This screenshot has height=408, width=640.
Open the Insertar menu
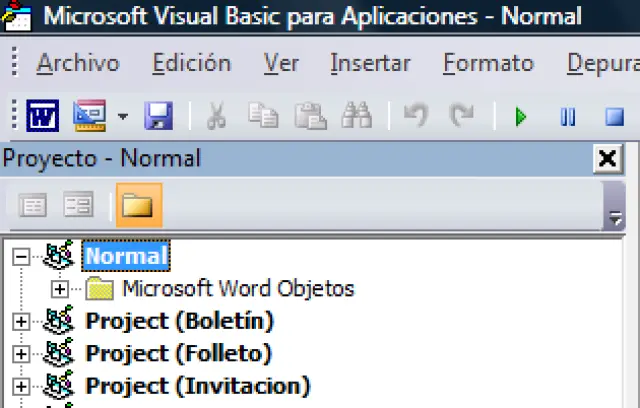click(x=370, y=63)
